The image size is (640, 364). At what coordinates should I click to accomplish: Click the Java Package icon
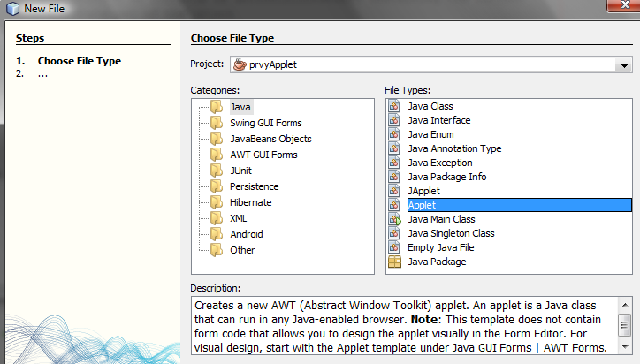394,262
